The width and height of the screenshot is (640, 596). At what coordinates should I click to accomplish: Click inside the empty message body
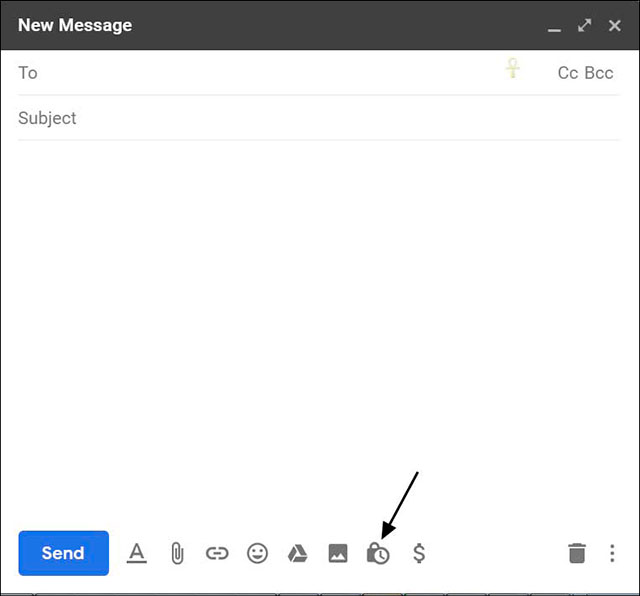(x=320, y=320)
